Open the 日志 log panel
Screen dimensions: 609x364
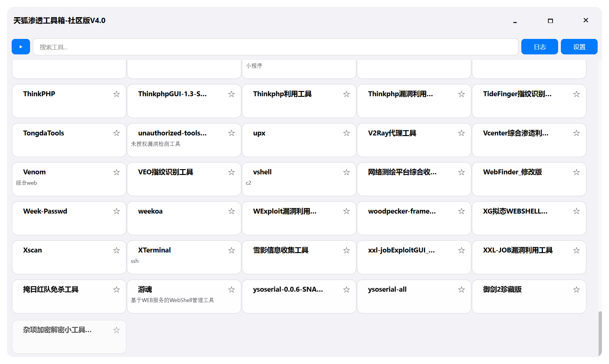pyautogui.click(x=540, y=47)
